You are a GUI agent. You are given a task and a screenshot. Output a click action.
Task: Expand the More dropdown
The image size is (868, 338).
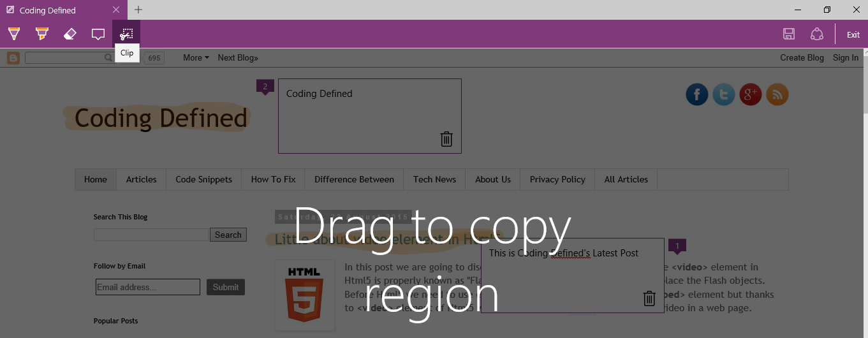point(196,57)
